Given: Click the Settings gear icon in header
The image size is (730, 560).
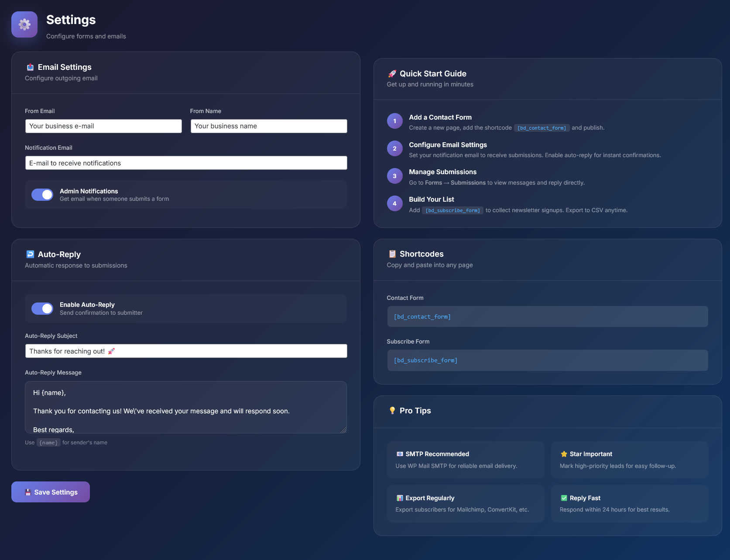Looking at the screenshot, I should (x=24, y=24).
